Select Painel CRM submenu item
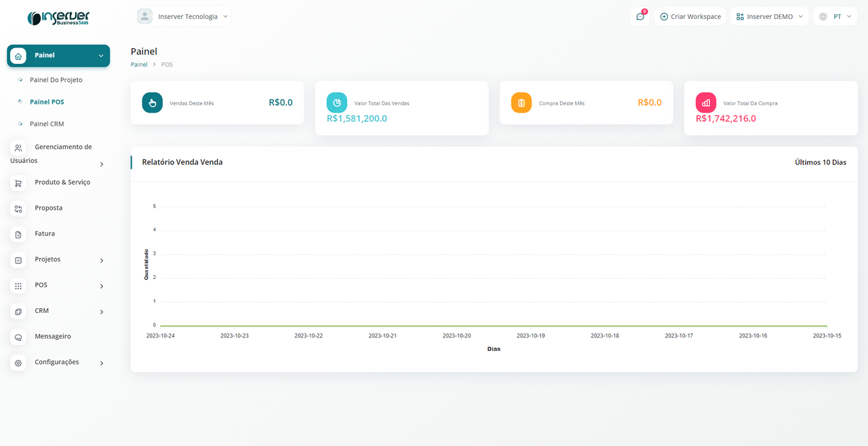 click(x=47, y=124)
